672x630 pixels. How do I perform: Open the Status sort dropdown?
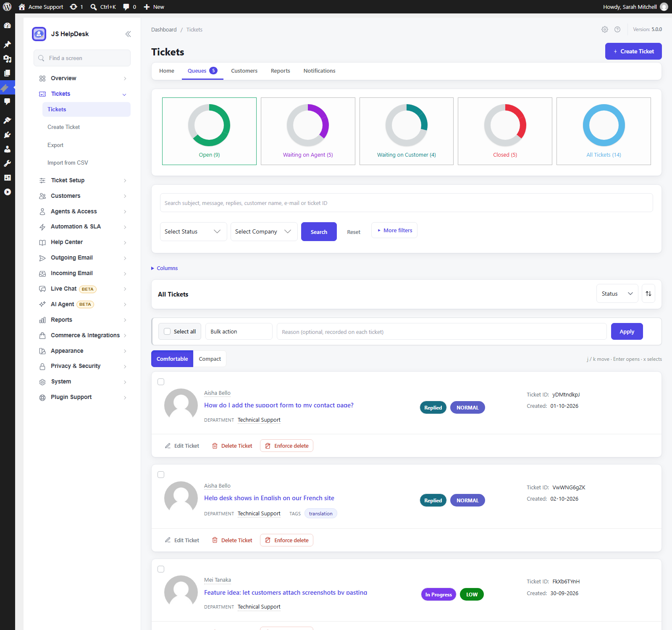click(617, 294)
